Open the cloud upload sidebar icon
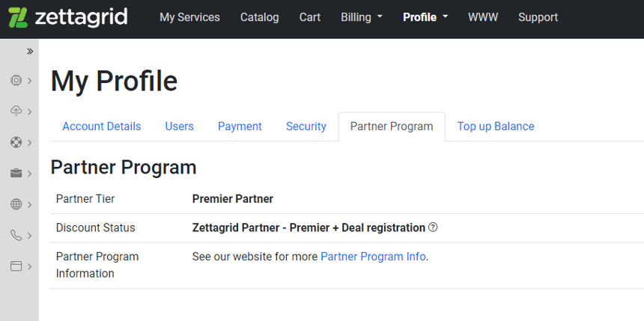The width and height of the screenshot is (644, 321). coord(16,111)
